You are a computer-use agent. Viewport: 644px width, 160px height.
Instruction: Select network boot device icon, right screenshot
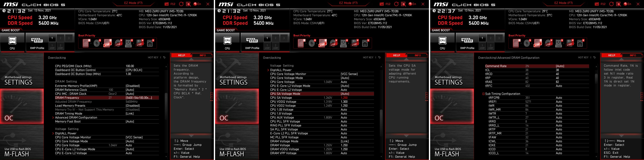(x=580, y=43)
